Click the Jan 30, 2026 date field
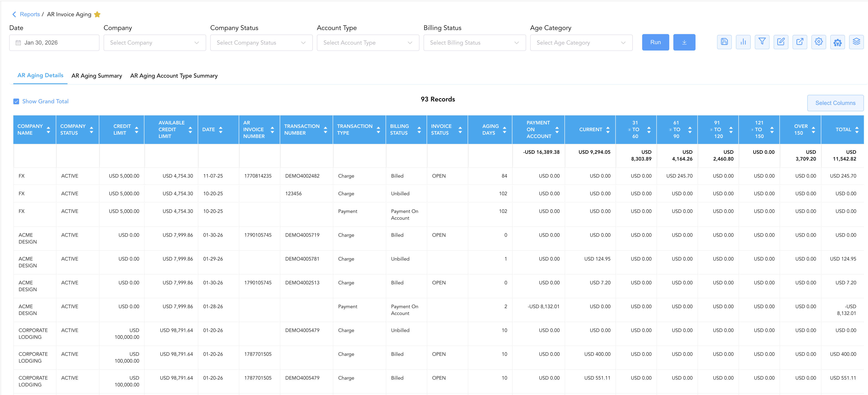This screenshot has width=868, height=395. [x=54, y=43]
